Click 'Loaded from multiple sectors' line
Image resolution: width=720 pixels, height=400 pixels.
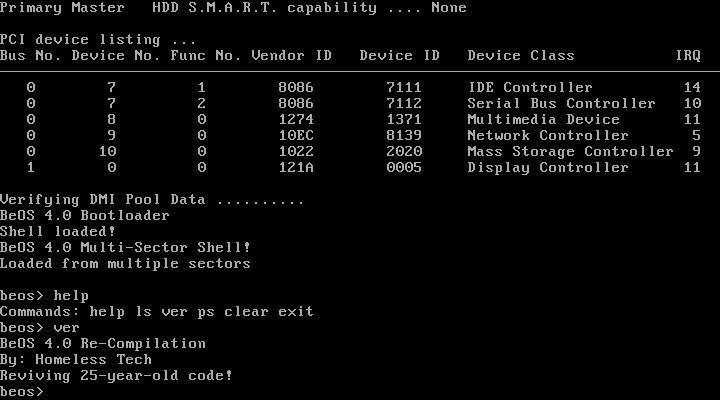[x=125, y=264]
